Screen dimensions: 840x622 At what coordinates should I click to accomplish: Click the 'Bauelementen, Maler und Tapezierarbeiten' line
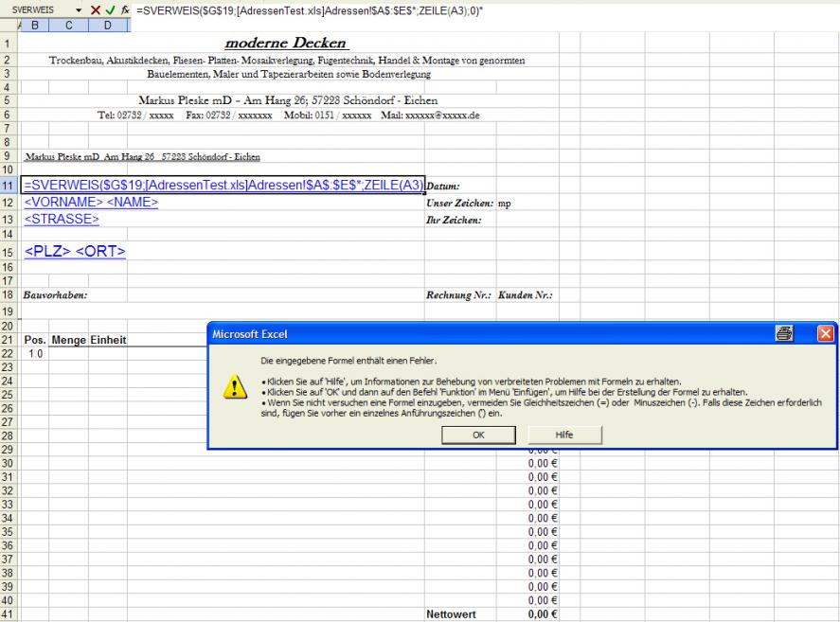pyautogui.click(x=289, y=74)
